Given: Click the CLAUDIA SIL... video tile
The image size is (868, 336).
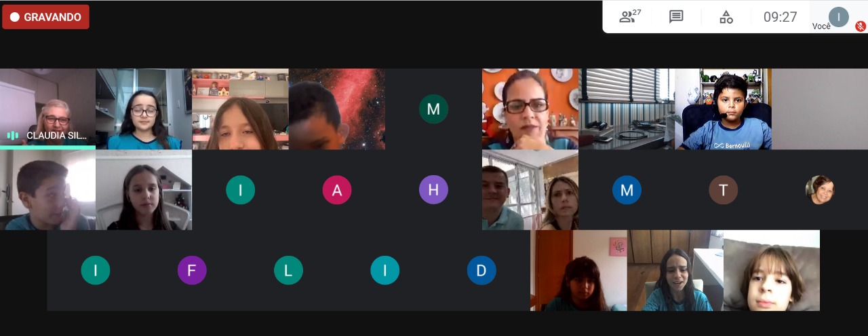Looking at the screenshot, I should [47, 109].
